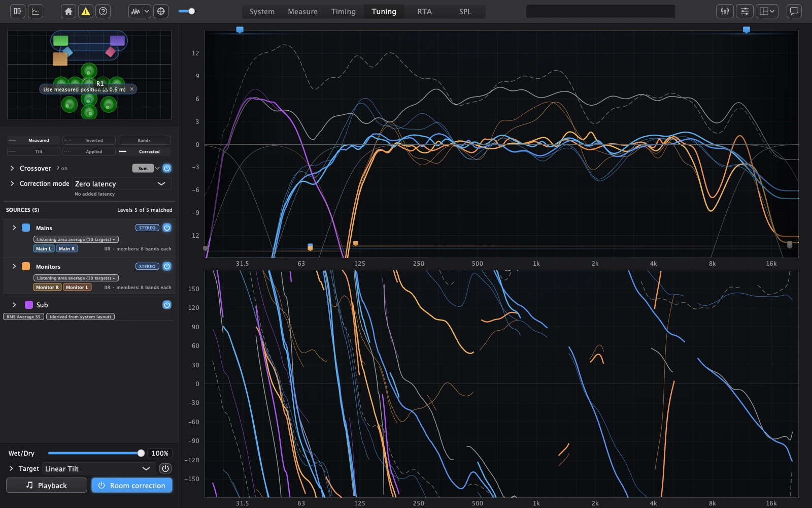Expand the Crossover section
This screenshot has height=508, width=812.
(12, 168)
